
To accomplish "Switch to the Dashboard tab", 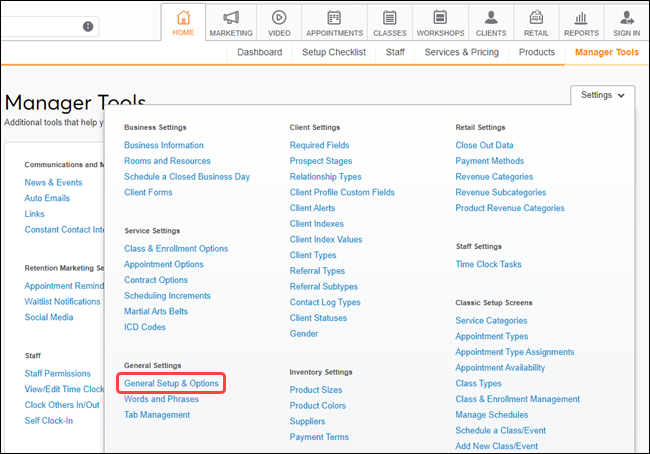I will [x=259, y=52].
